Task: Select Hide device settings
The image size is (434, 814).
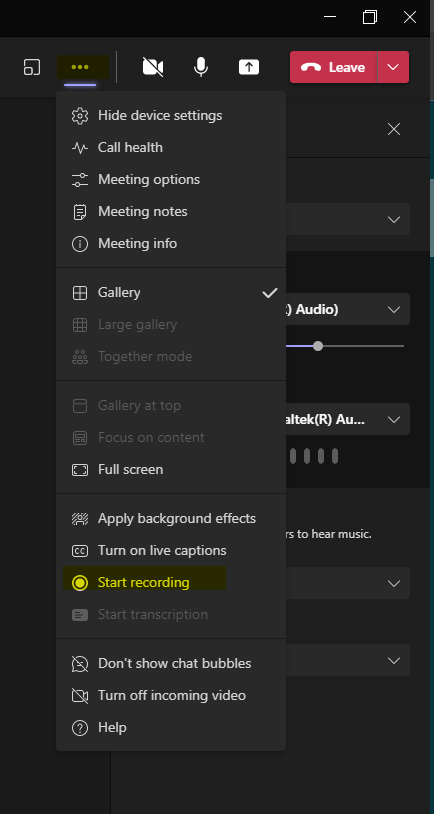Action: click(x=171, y=115)
